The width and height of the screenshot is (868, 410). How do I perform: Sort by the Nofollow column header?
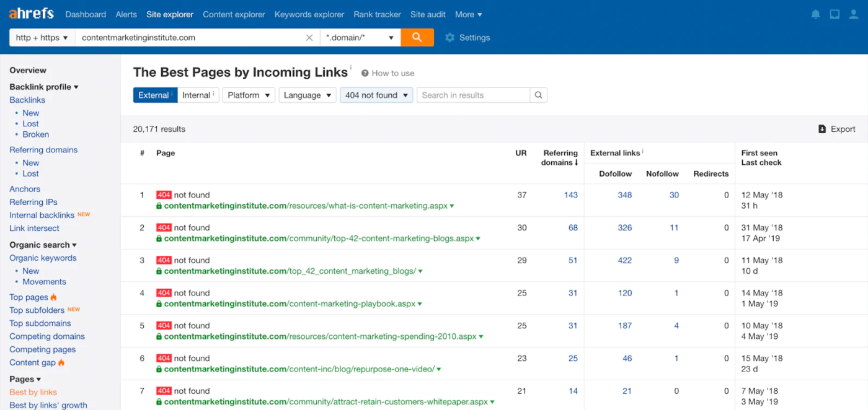point(662,174)
